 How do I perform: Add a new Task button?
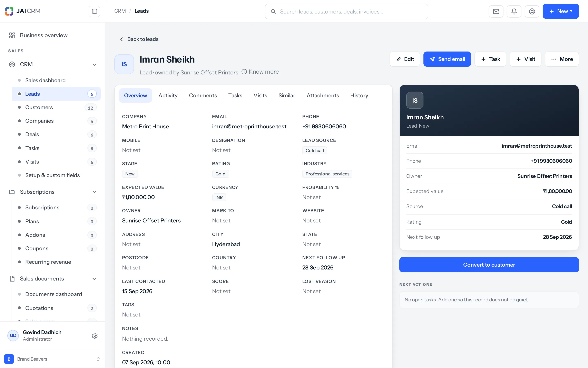pyautogui.click(x=490, y=59)
